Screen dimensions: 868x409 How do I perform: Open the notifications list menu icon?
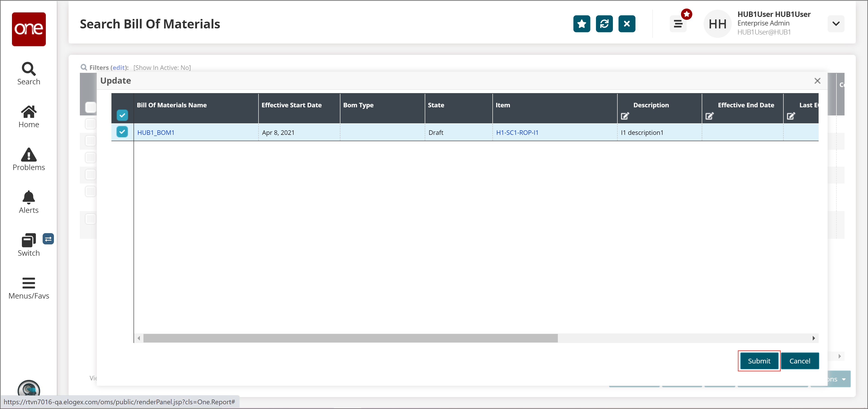(x=678, y=24)
